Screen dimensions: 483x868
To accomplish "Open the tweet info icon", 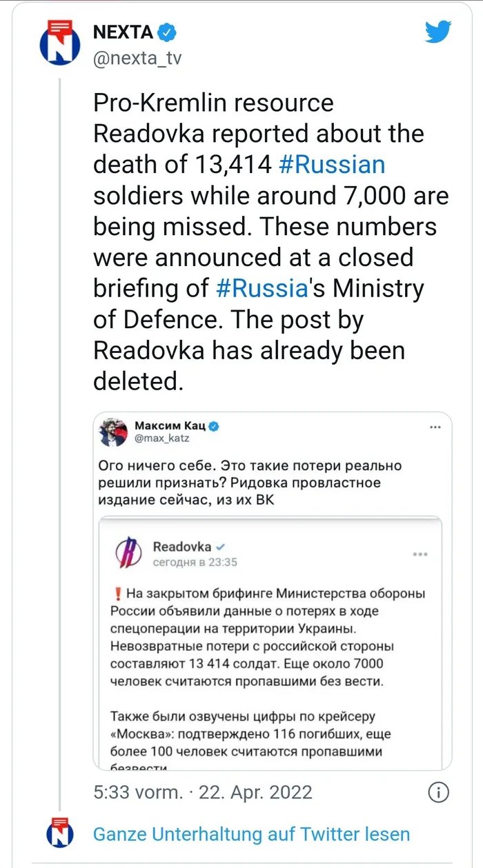I will click(x=438, y=792).
